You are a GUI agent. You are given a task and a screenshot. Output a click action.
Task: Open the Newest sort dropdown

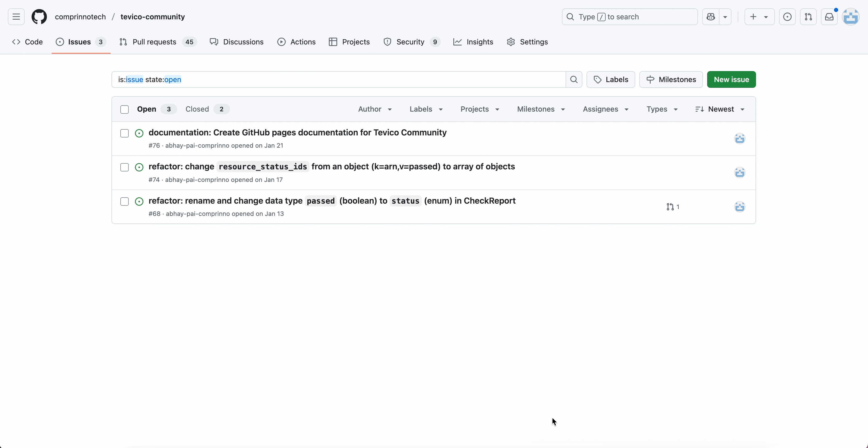click(720, 109)
